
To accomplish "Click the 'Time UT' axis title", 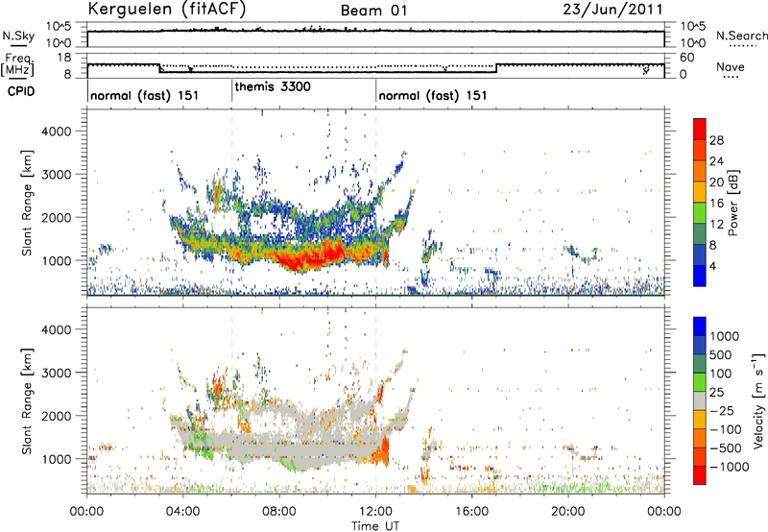I will click(375, 525).
